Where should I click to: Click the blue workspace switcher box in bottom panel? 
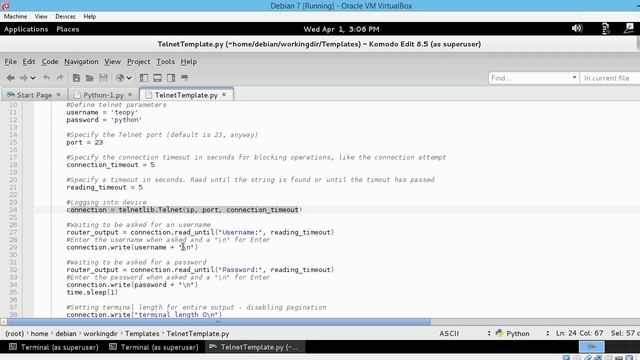tap(591, 347)
